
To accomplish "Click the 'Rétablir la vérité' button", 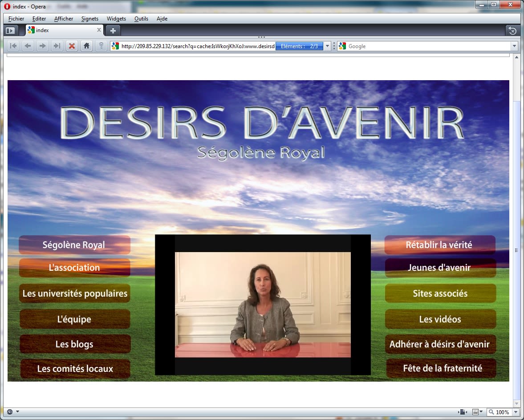I will point(439,245).
